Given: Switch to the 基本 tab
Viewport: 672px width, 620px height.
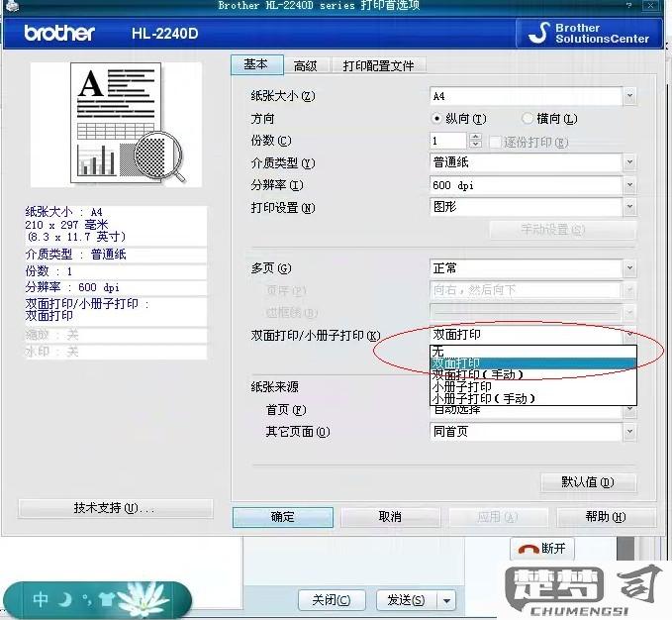Looking at the screenshot, I should 256,64.
